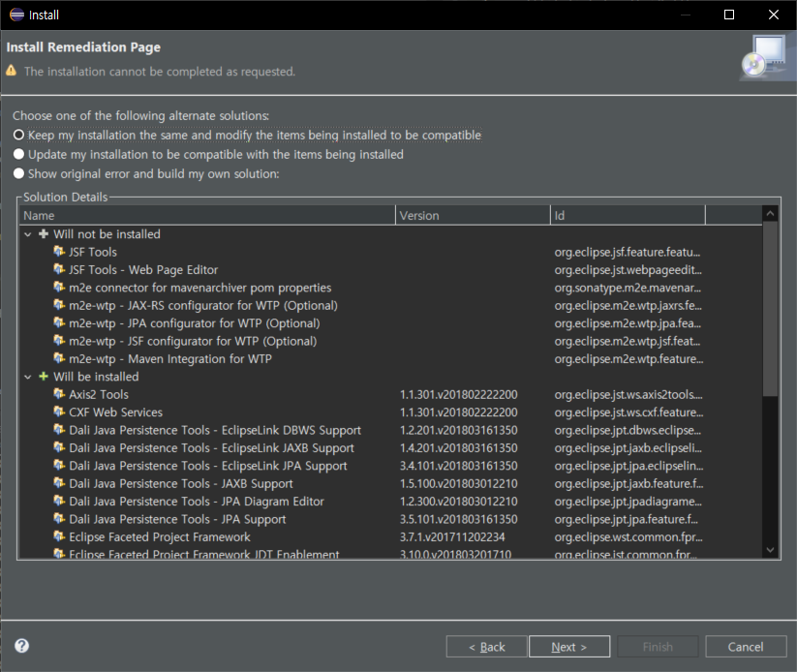The image size is (797, 672).
Task: Click the green plus icon for 'Will be installed'
Action: 44,376
